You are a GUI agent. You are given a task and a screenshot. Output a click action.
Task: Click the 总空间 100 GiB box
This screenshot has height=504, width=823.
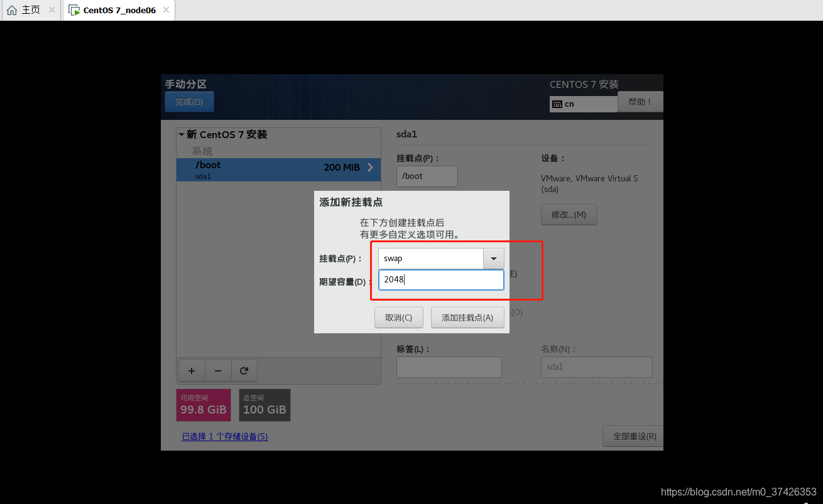point(264,405)
